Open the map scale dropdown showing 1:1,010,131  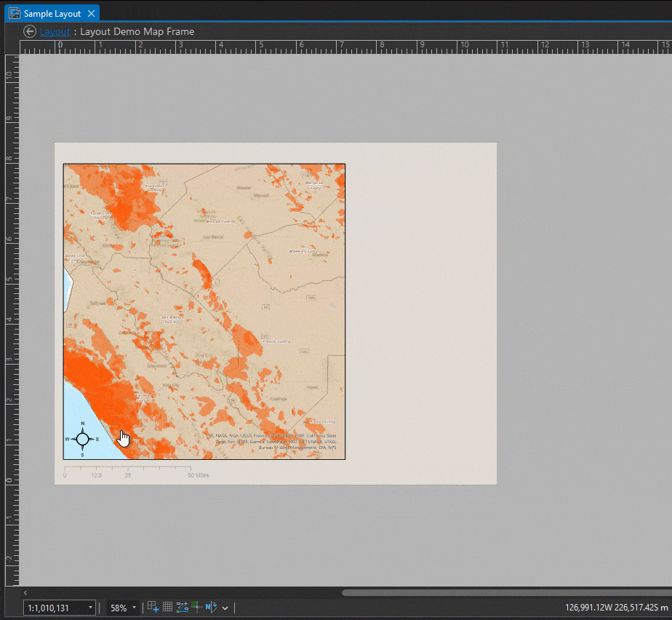[89, 607]
